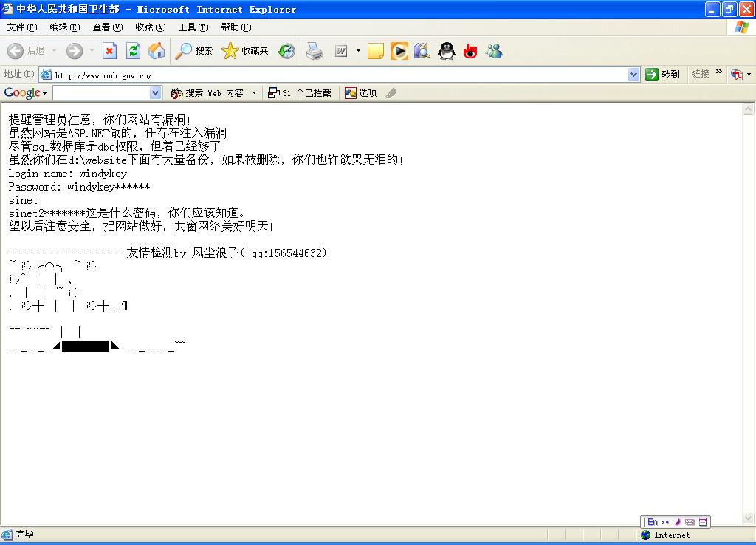The height and width of the screenshot is (545, 756).
Task: Click the Stop loading icon
Action: 109,51
